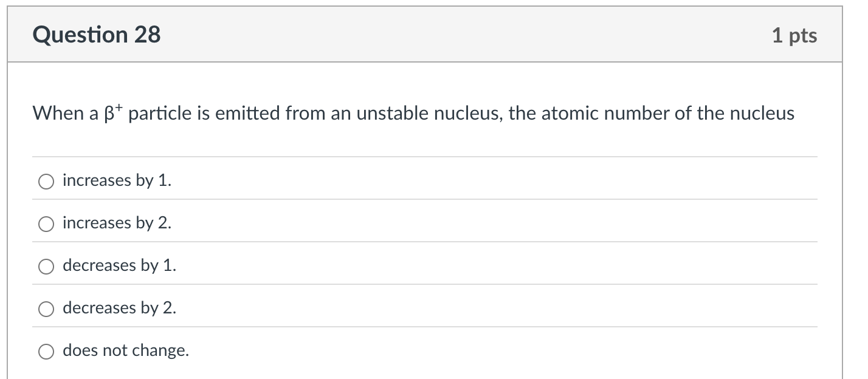The width and height of the screenshot is (868, 379).
Task: Click the "increases by 2." answer text label
Action: 117,223
